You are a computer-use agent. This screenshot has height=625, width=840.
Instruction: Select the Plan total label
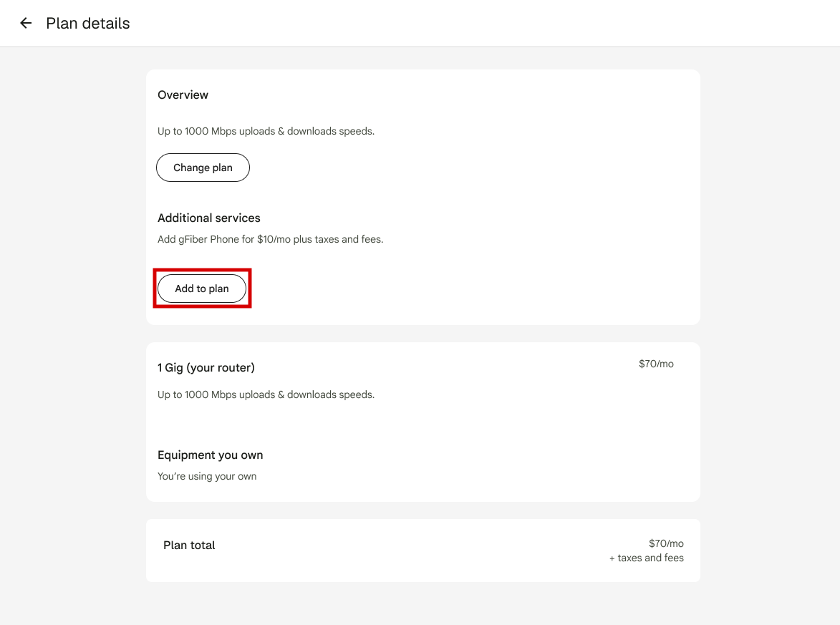189,546
